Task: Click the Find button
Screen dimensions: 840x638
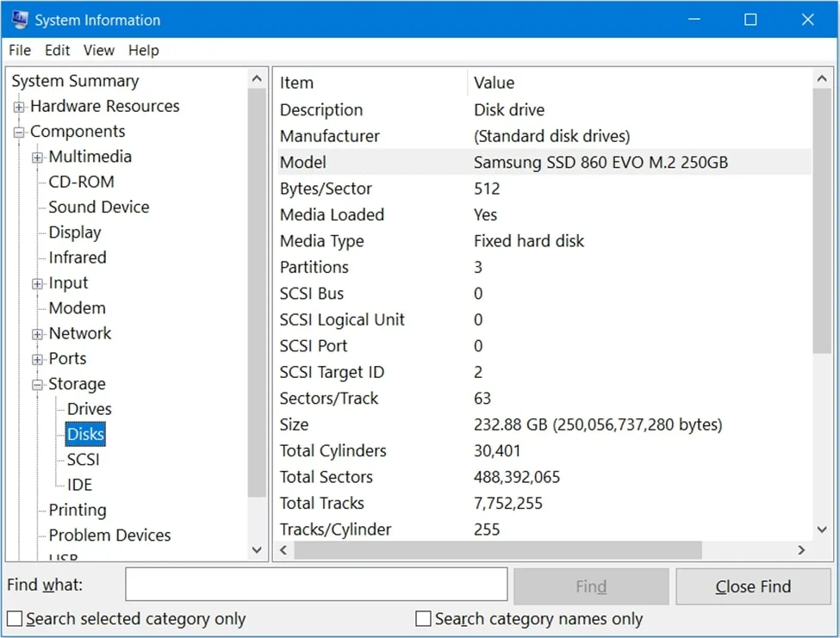Action: [x=591, y=586]
